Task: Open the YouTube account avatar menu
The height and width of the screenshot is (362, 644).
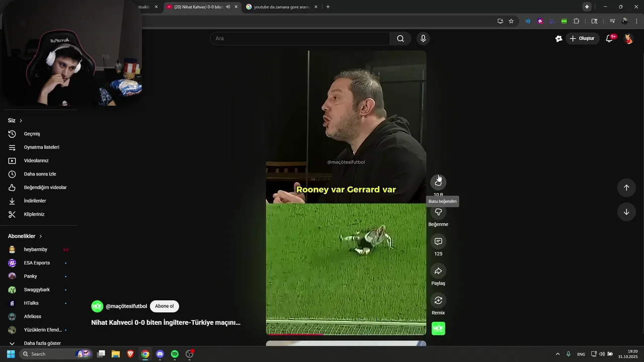Action: 628,39
